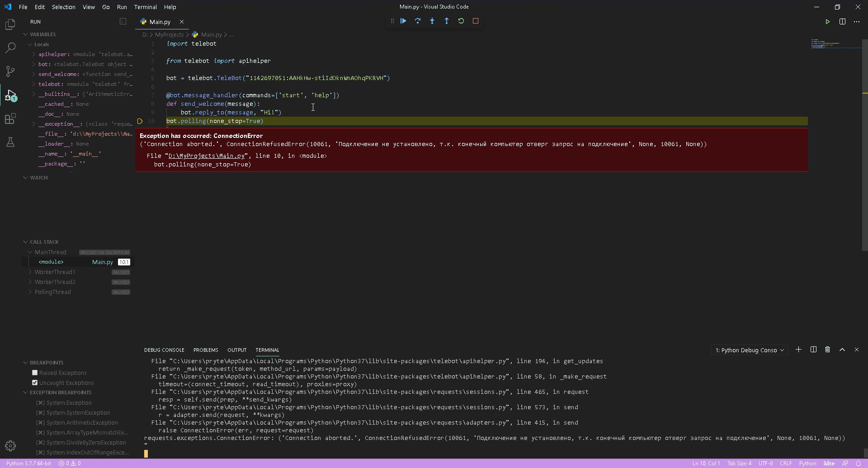Screen dimensions: 868x468
Task: Click notifications bell in status bar
Action: [858, 463]
